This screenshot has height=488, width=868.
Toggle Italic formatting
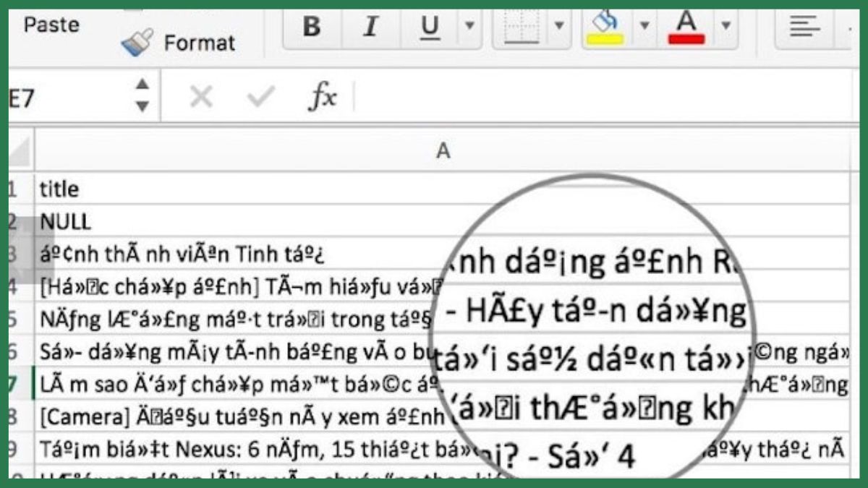[369, 25]
